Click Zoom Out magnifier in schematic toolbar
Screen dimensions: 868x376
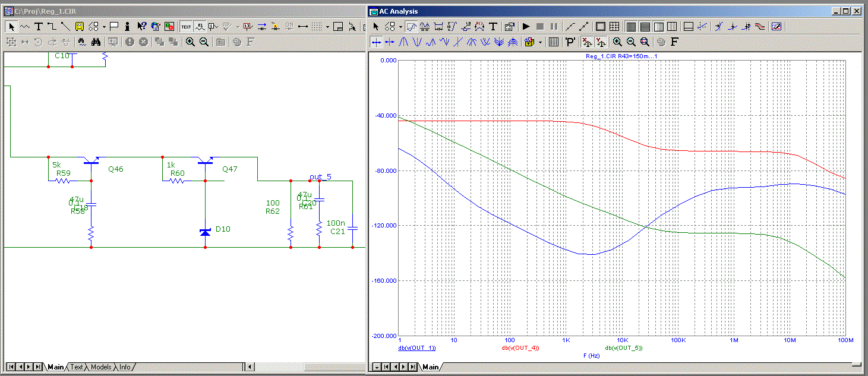(204, 42)
